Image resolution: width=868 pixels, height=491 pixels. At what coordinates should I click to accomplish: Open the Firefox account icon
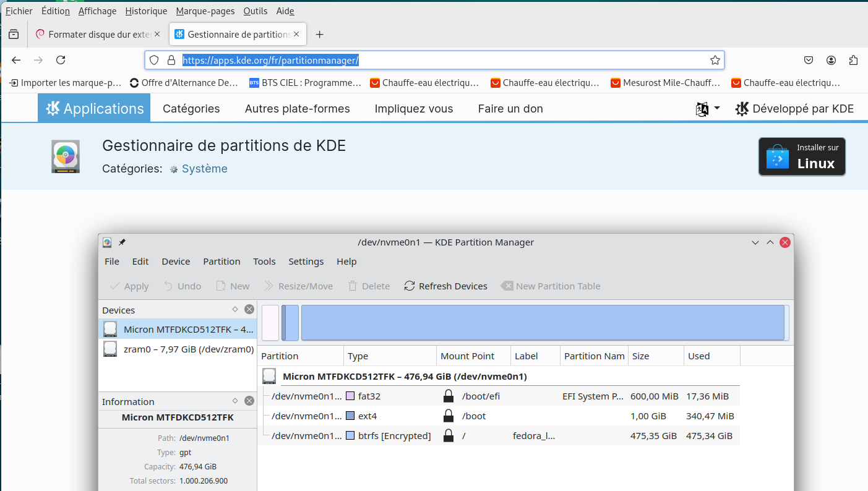pos(831,60)
